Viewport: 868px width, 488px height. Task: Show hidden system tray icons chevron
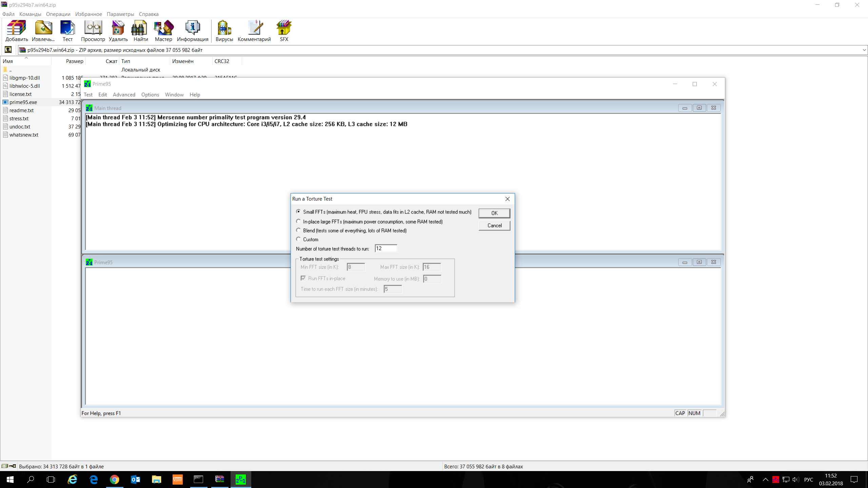[765, 480]
